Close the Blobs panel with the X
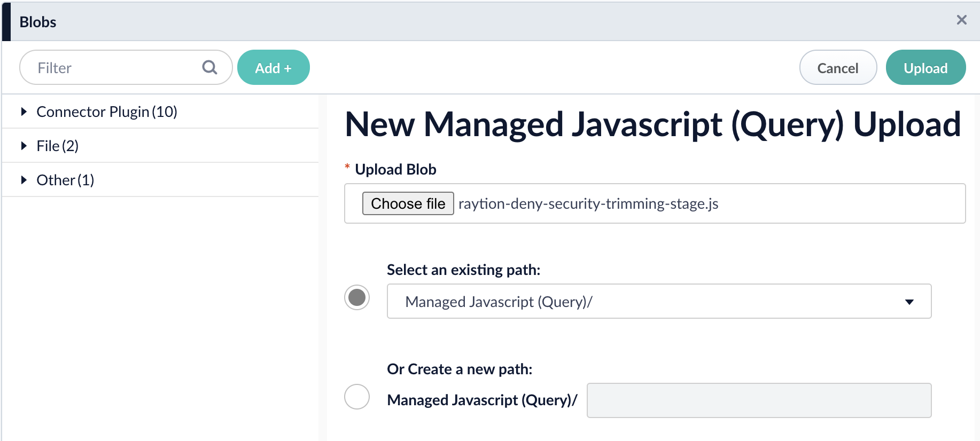The image size is (980, 441). (x=961, y=20)
